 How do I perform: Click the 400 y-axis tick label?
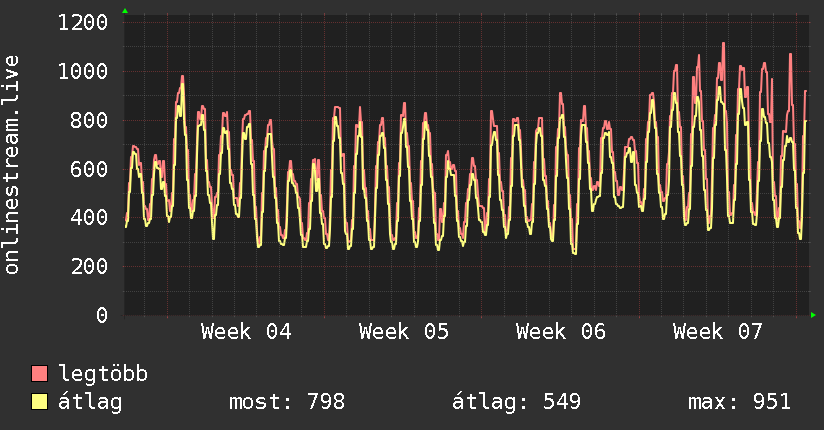pyautogui.click(x=89, y=218)
